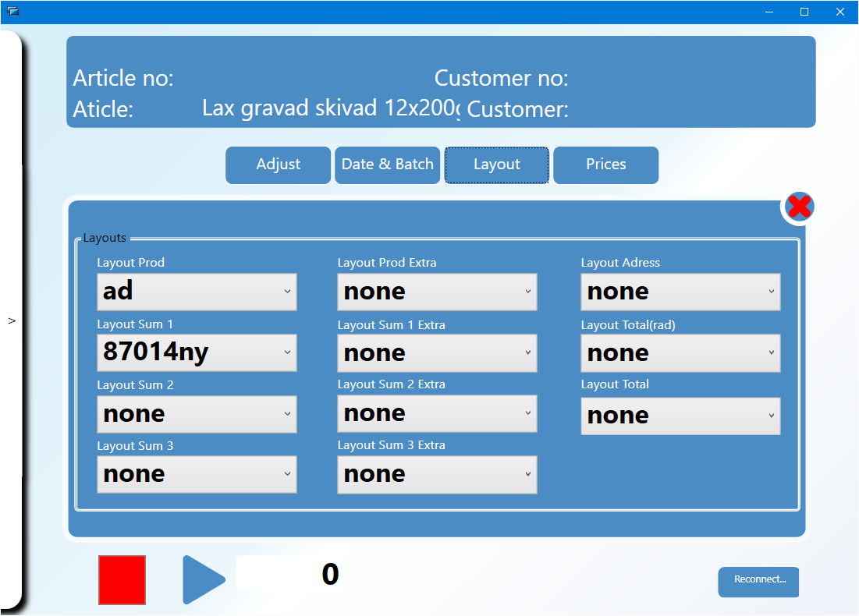
Task: Open the Layout Sum 2 combo box
Action: click(197, 414)
